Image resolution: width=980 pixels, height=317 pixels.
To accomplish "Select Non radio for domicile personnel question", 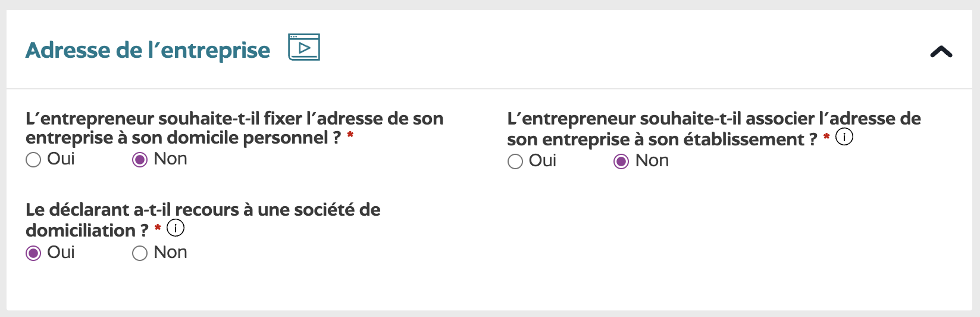I will pyautogui.click(x=140, y=160).
